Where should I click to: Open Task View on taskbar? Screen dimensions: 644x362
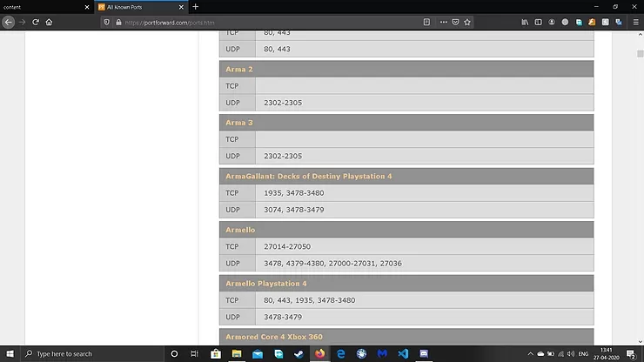click(194, 353)
